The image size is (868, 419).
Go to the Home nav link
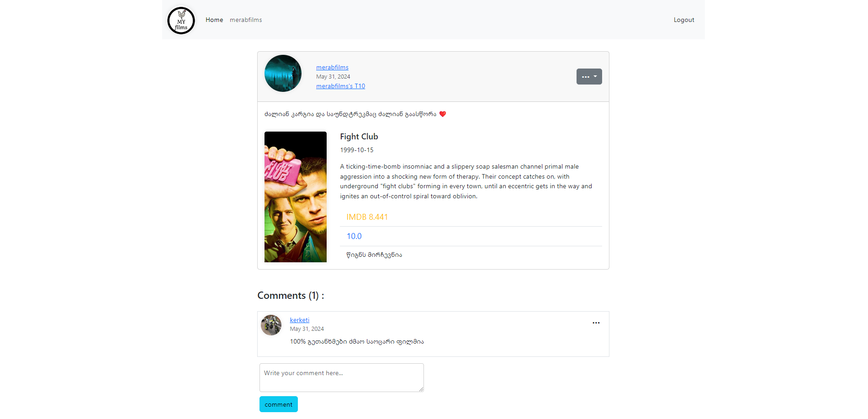214,20
